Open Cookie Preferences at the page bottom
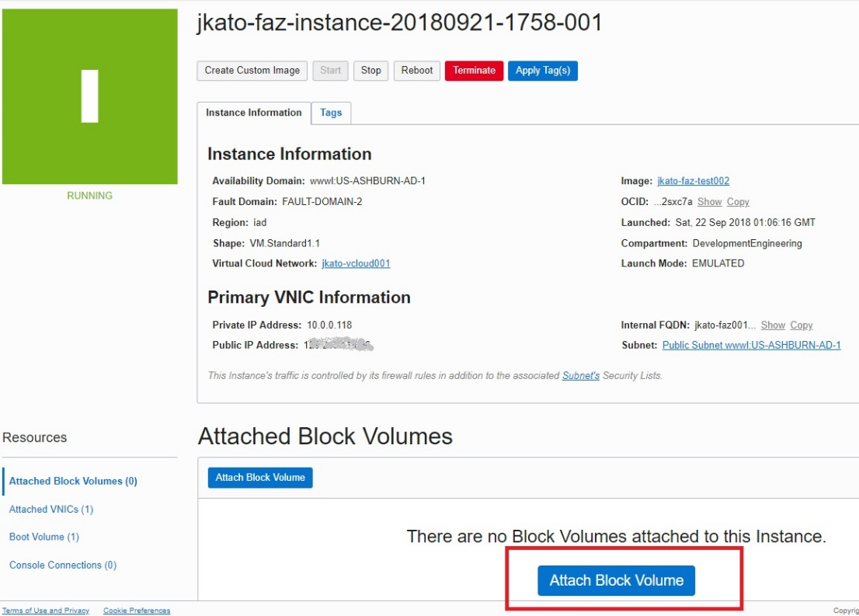 pyautogui.click(x=137, y=611)
